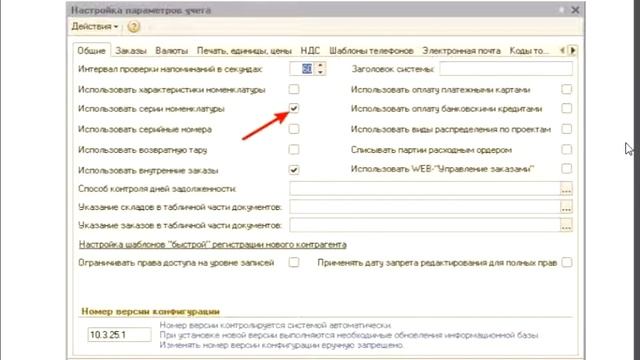The height and width of the screenshot is (360, 640).
Task: Open the Печать, единицы, цены tab
Action: tap(244, 51)
